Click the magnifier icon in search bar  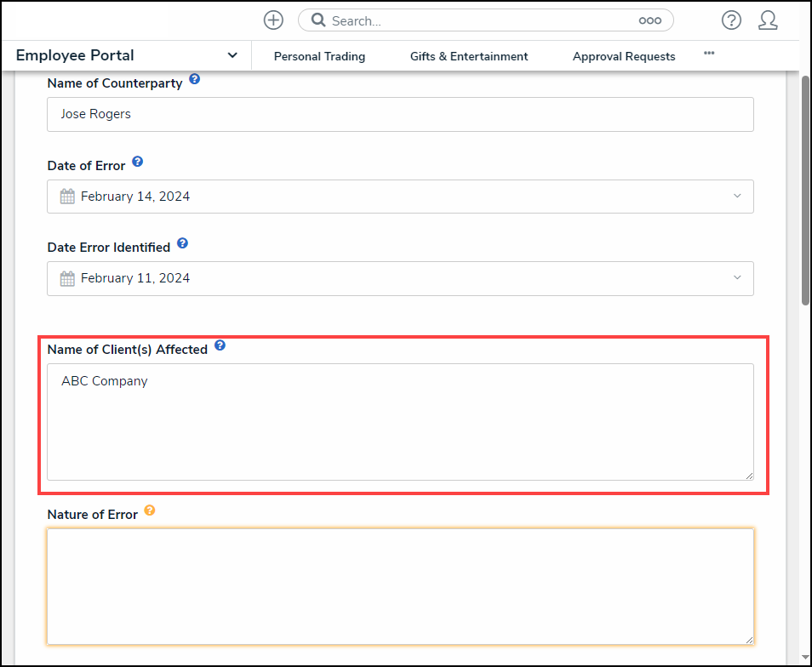[x=318, y=20]
